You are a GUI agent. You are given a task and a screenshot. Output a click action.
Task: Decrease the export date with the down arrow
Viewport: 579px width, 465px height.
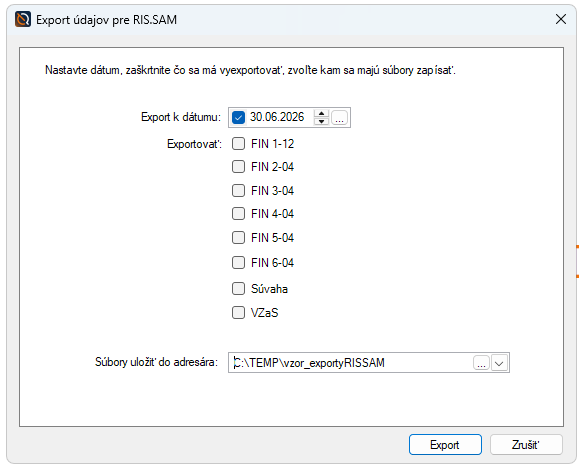321,122
